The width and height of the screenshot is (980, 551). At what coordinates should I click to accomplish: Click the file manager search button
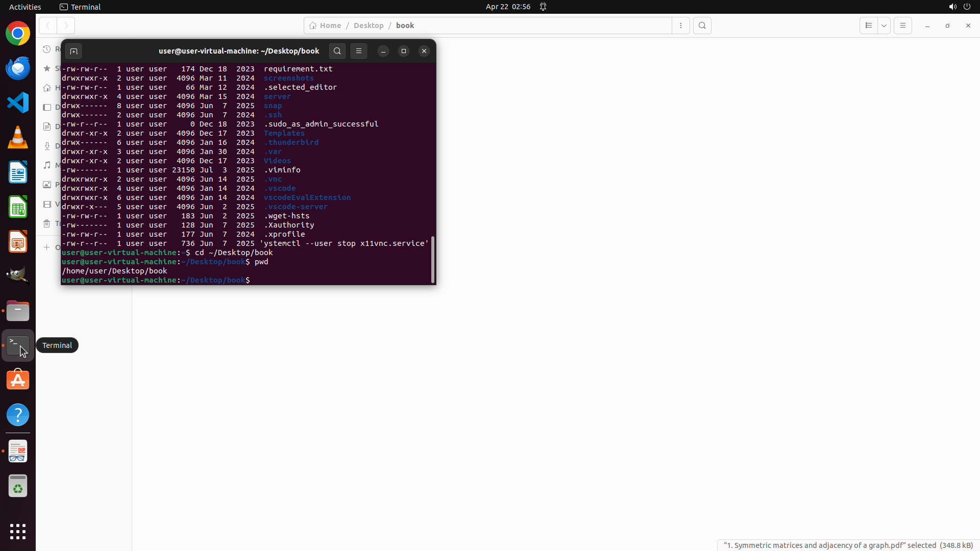(702, 26)
